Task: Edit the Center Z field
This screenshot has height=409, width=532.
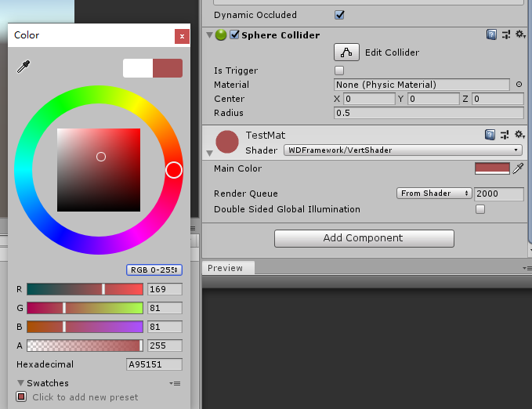Action: point(498,99)
